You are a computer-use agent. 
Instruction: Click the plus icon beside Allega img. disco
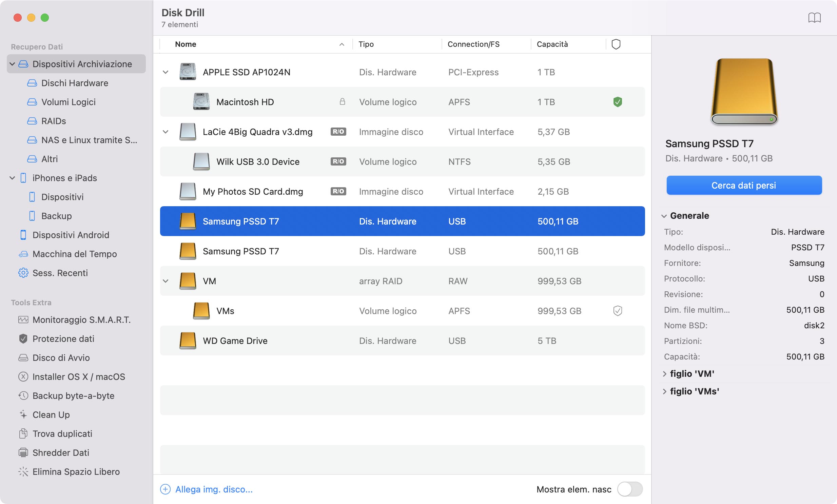(166, 489)
